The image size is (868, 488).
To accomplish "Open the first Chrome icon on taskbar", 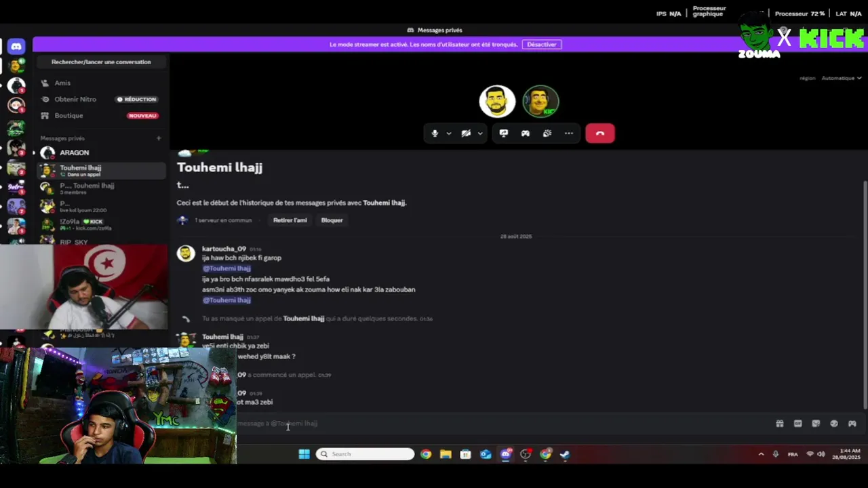I will (x=426, y=454).
